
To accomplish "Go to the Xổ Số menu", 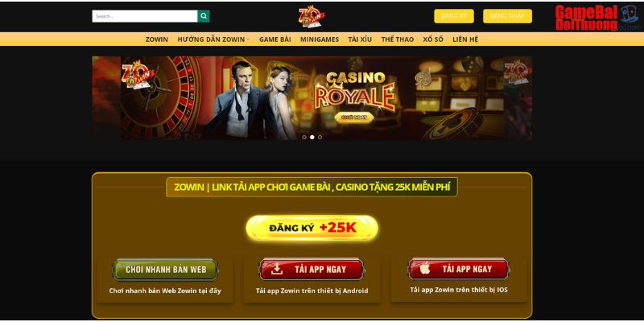I will tap(433, 39).
